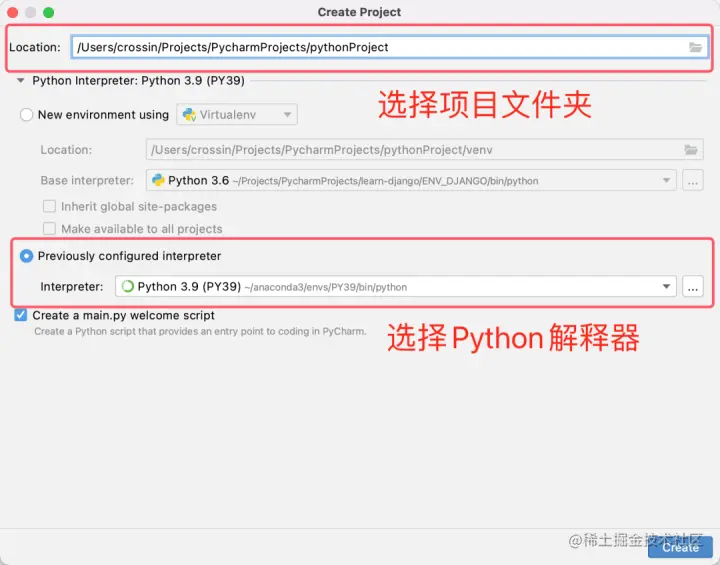Click the welcome script description text
Screen dimensions: 720x565
(200, 331)
